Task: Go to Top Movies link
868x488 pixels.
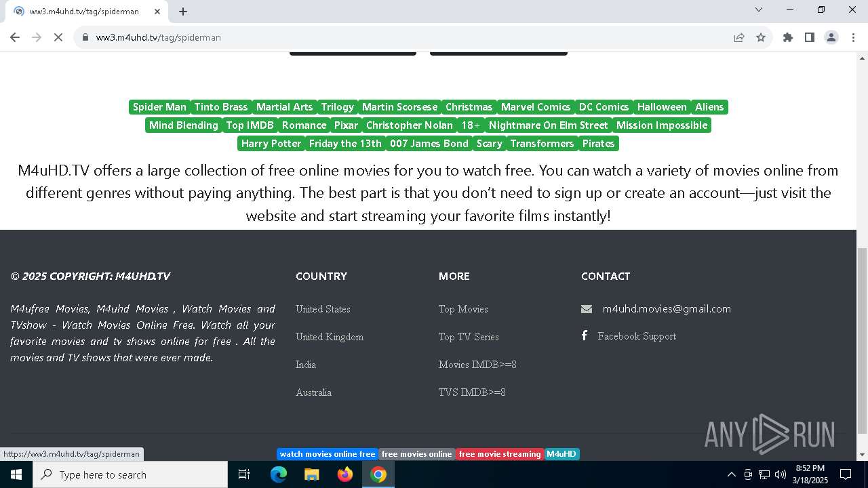Action: 463,309
